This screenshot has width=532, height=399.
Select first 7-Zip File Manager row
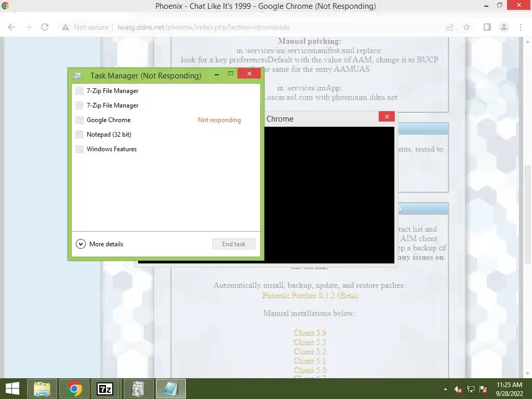tap(166, 91)
